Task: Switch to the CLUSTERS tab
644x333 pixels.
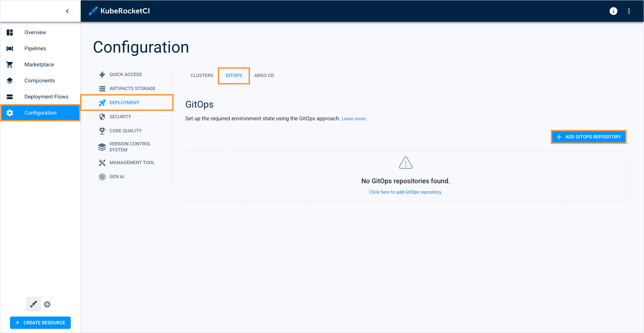Action: tap(202, 75)
